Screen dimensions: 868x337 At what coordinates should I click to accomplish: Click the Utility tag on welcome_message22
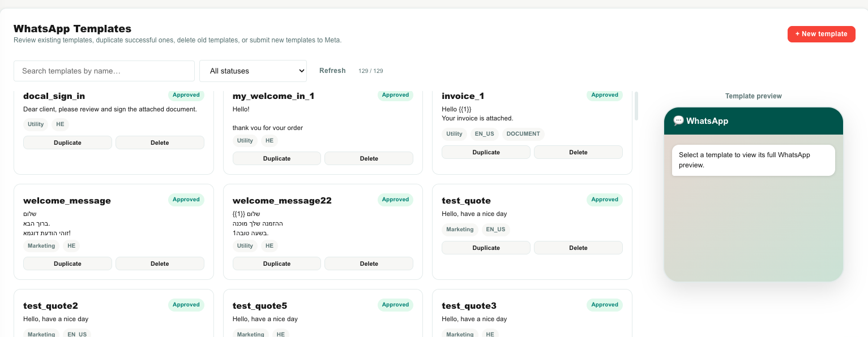(245, 246)
